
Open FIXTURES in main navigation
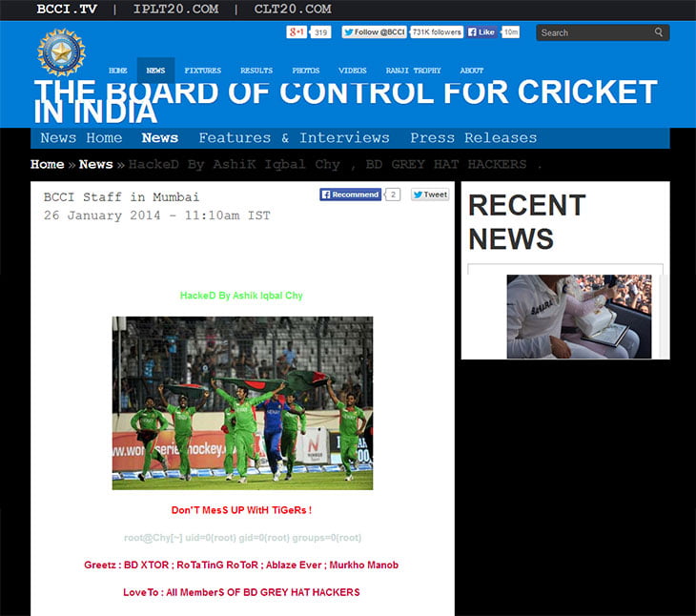[202, 71]
